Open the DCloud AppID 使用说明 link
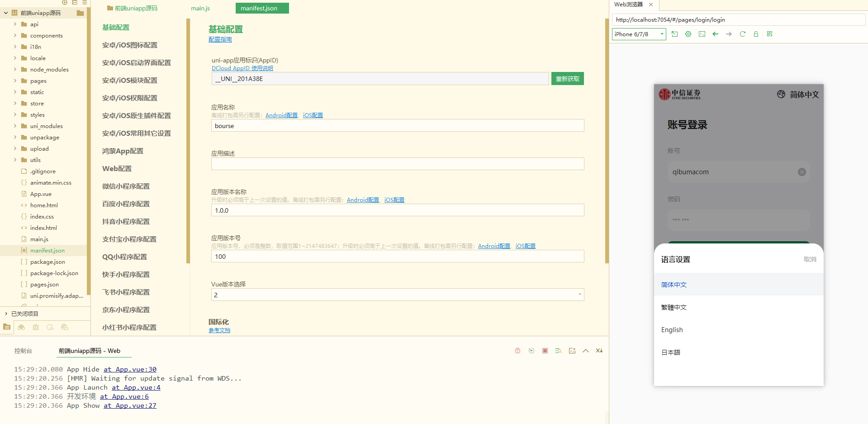The width and height of the screenshot is (868, 424). 242,68
